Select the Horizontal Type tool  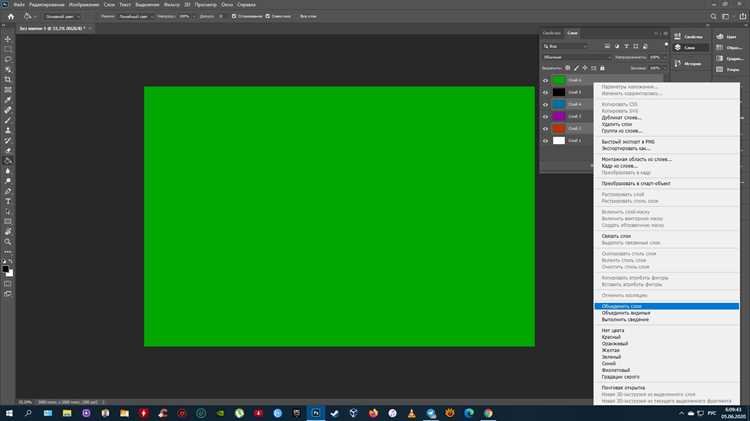pyautogui.click(x=8, y=201)
